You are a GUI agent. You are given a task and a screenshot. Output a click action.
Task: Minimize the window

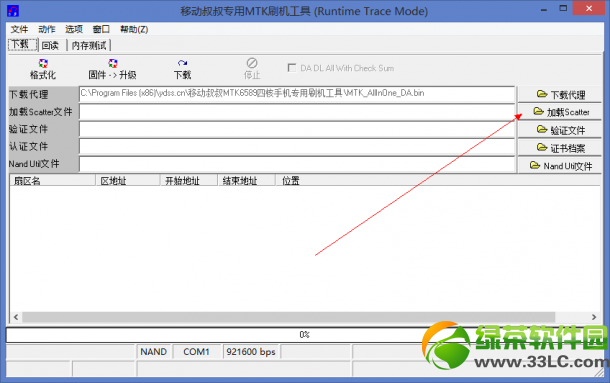point(544,9)
